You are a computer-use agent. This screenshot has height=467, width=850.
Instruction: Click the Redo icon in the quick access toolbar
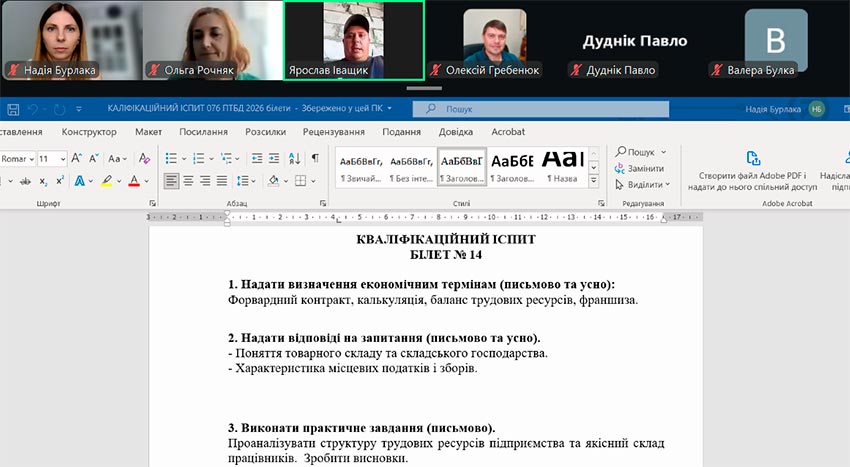(59, 110)
